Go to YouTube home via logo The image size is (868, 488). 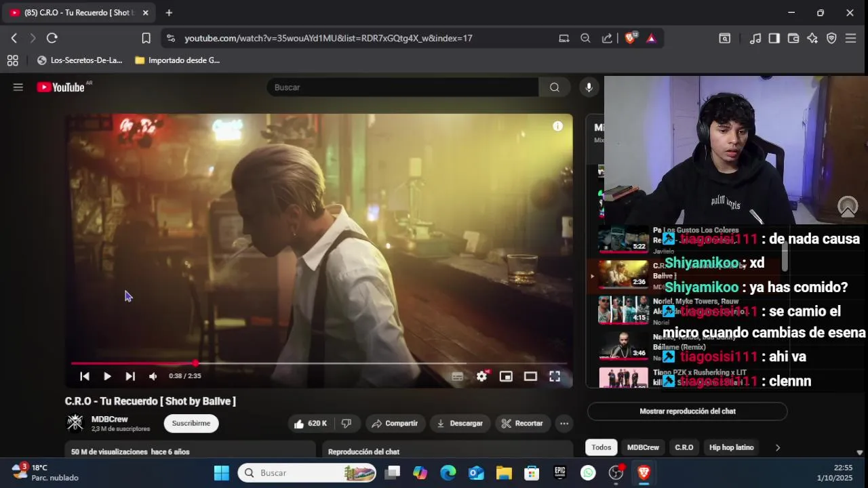[x=61, y=87]
